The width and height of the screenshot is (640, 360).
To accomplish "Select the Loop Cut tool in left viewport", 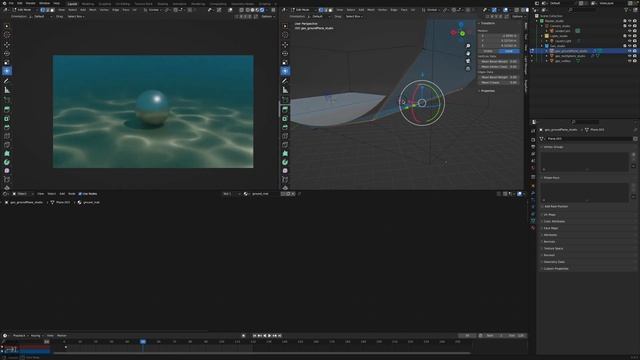I will (x=7, y=136).
